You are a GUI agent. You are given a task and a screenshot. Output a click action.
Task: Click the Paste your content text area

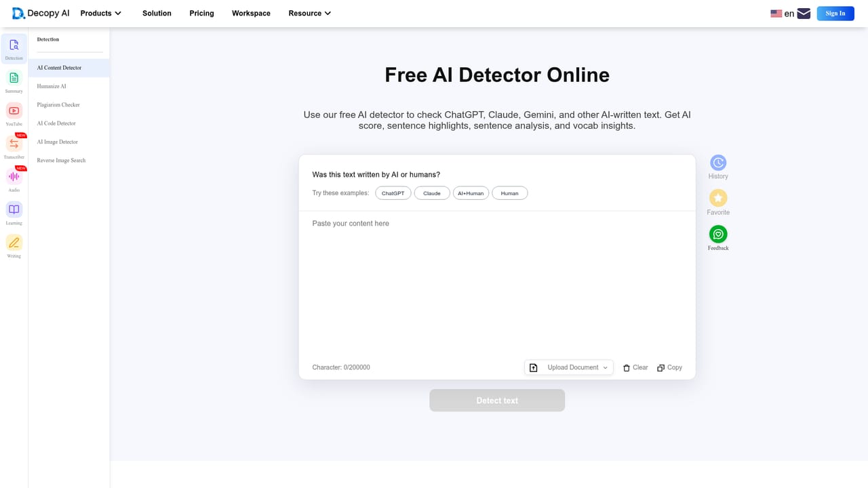coord(497,285)
